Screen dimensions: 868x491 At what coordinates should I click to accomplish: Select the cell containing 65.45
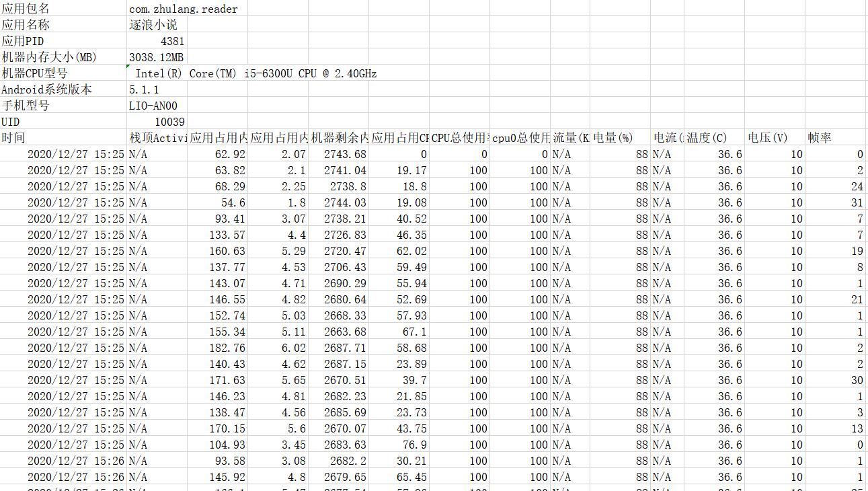399,477
